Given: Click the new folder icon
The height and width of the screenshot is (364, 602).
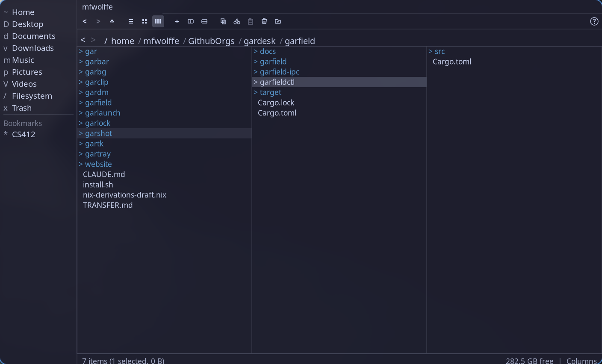Looking at the screenshot, I should [277, 21].
